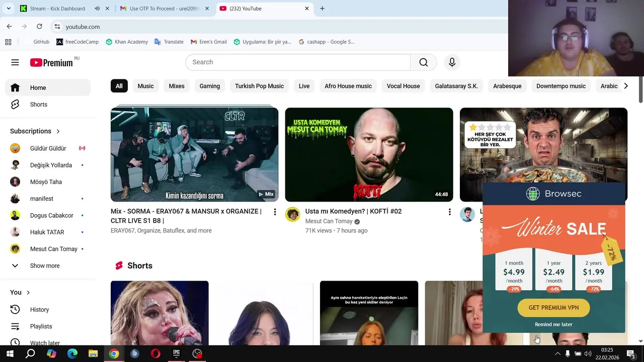
Task: Open more options for Usta mı Komedyen video
Action: coord(449,212)
